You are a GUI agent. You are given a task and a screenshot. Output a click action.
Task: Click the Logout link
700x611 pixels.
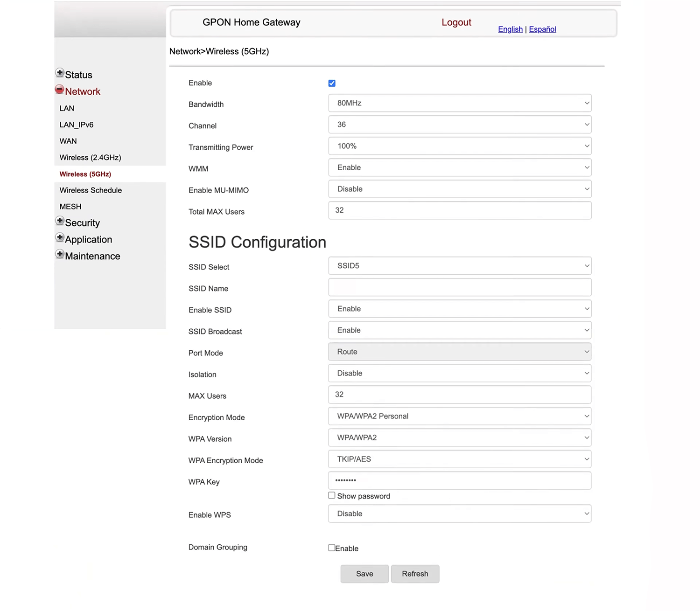click(x=456, y=22)
